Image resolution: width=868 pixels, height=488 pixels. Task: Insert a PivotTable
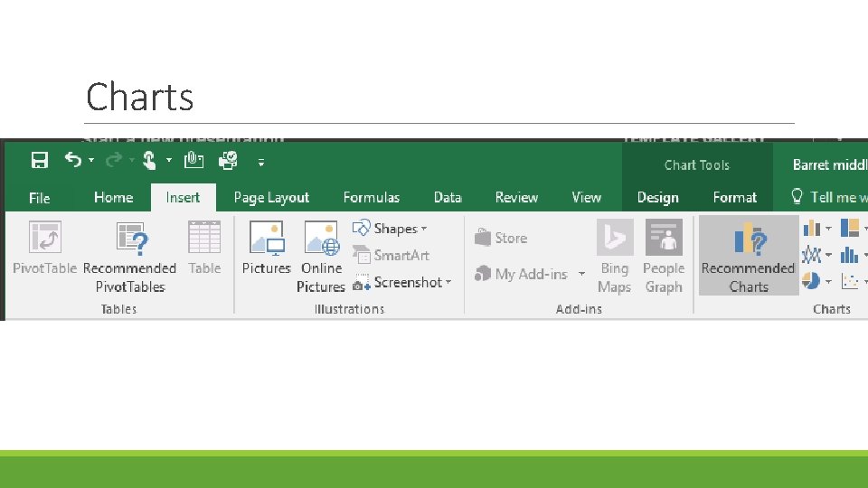(x=44, y=248)
